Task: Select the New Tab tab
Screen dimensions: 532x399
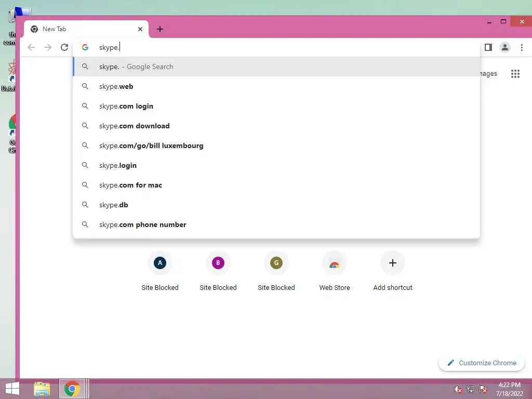Action: point(86,29)
